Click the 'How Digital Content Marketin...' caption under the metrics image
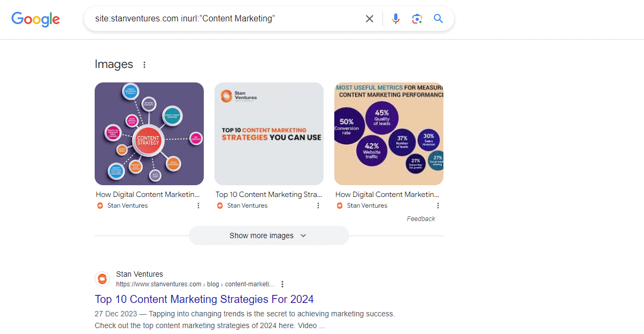This screenshot has height=334, width=644. [x=387, y=194]
